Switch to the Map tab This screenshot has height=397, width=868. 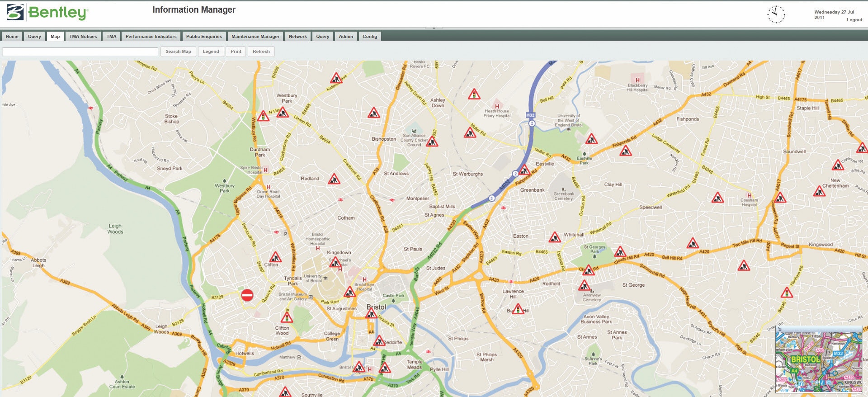point(55,37)
